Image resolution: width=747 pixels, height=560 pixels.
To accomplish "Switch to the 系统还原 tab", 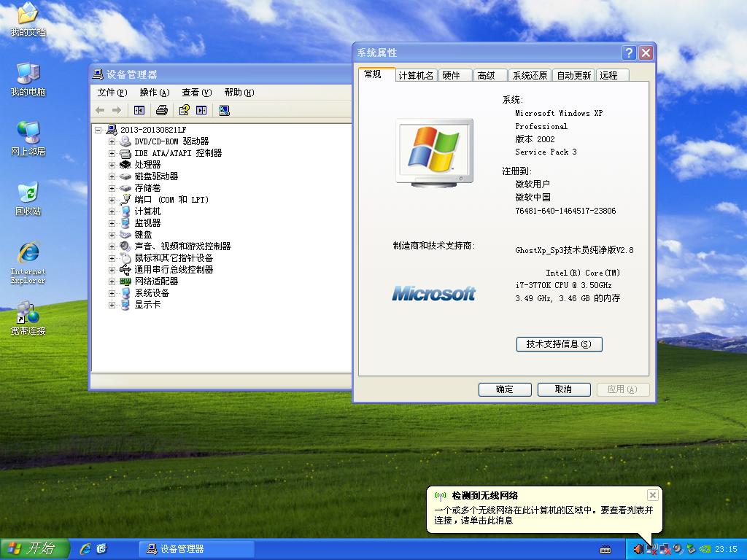I will [530, 75].
